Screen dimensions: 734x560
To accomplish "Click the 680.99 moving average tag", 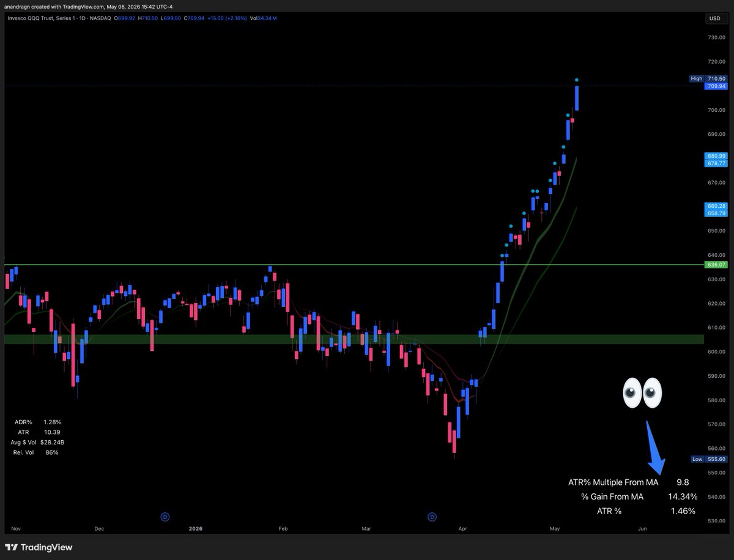I will [x=716, y=157].
